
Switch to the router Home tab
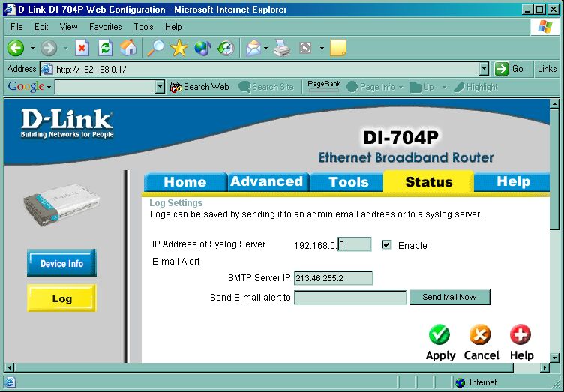(x=185, y=182)
